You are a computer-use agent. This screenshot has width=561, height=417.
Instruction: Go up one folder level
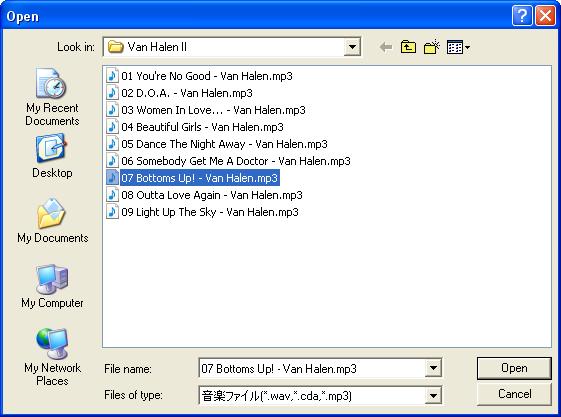click(408, 47)
